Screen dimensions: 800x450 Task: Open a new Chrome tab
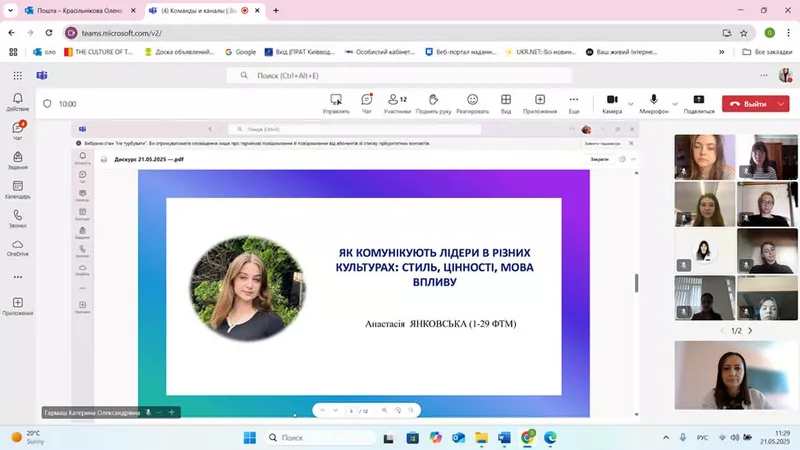(276, 10)
